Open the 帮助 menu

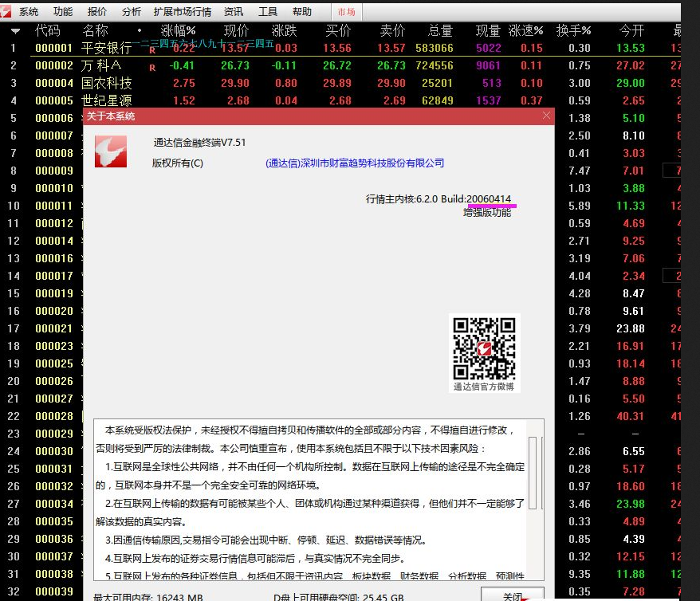tap(302, 12)
